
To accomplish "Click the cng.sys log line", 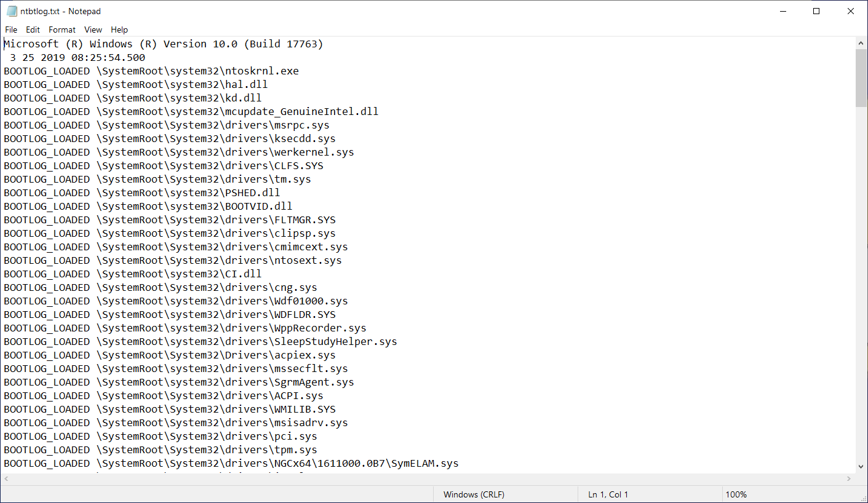I will point(161,288).
